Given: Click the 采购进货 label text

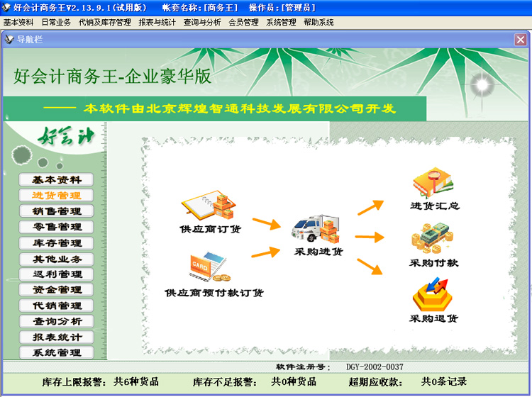Looking at the screenshot, I should (x=318, y=252).
